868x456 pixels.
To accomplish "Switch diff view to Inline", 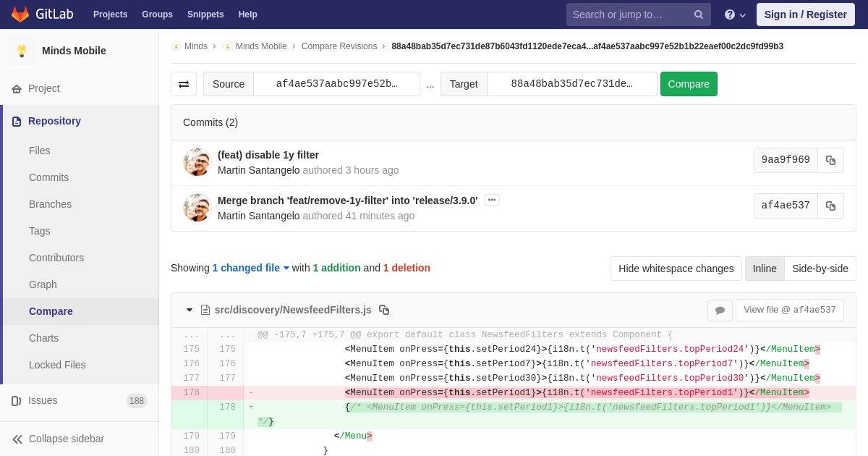I will [x=765, y=269].
